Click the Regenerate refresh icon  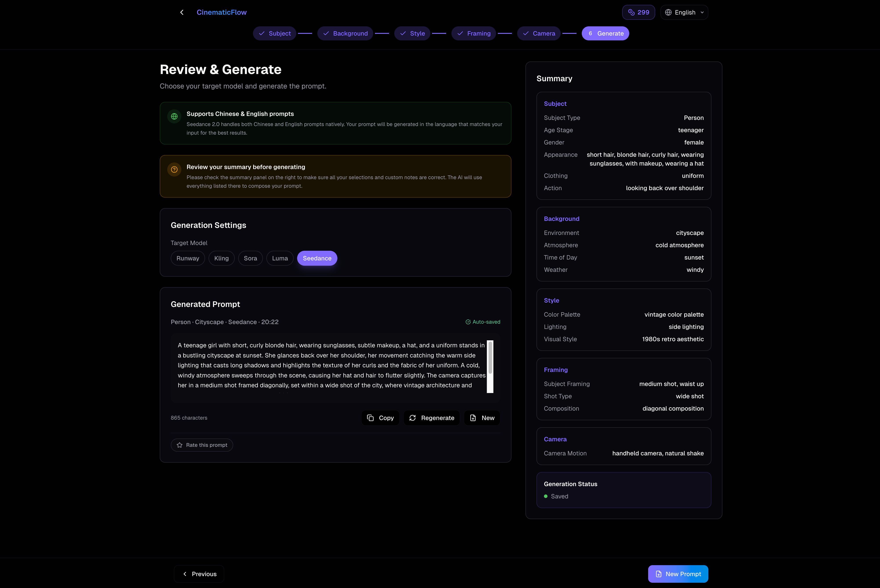click(x=413, y=418)
